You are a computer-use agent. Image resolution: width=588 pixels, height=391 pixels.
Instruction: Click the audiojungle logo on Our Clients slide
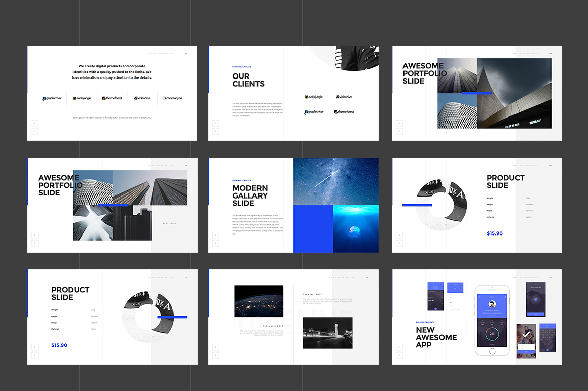point(314,97)
